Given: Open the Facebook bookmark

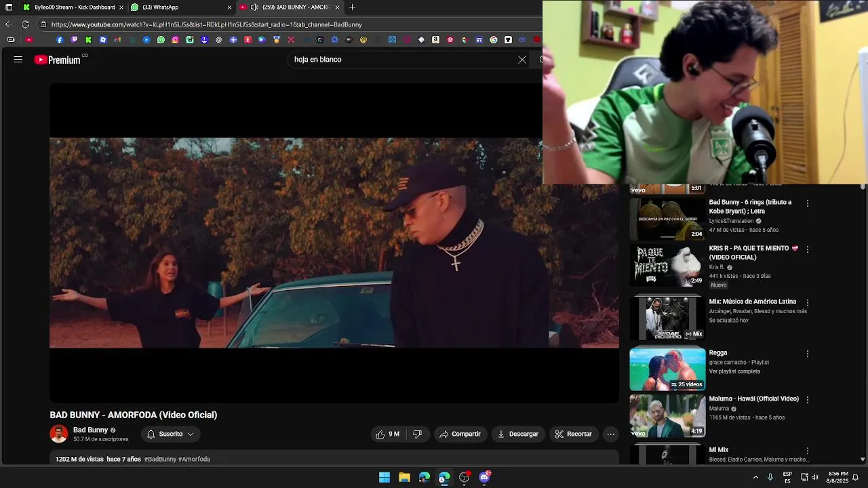Looking at the screenshot, I should (60, 40).
